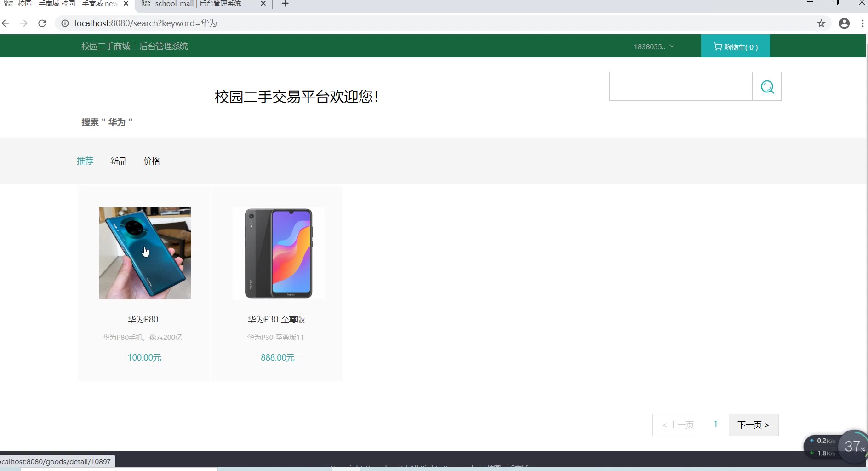
Task: Close the school-mall 后台管理系统 tab
Action: (263, 4)
